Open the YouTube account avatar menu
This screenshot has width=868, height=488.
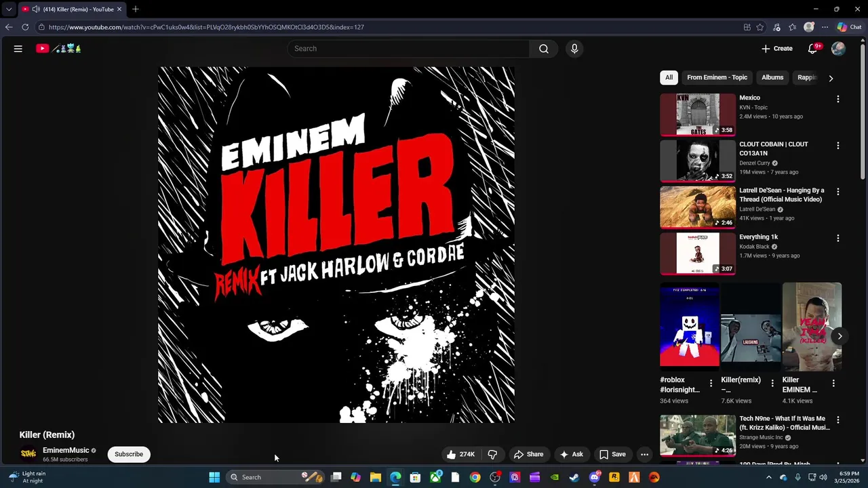coord(838,49)
